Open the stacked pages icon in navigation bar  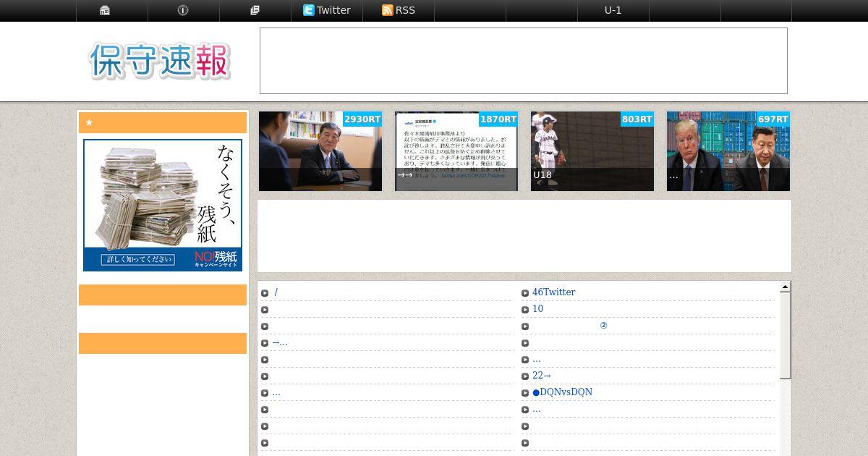coord(255,10)
